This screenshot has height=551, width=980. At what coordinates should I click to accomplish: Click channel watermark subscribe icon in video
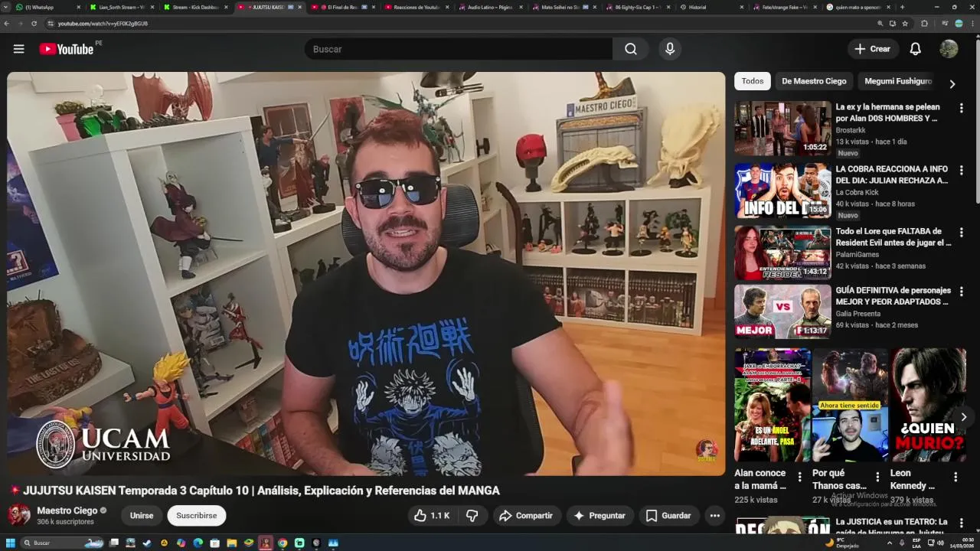click(706, 451)
